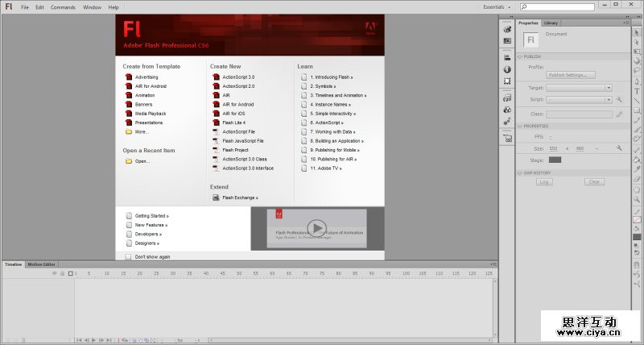Open the Info panel icon

pyautogui.click(x=507, y=69)
